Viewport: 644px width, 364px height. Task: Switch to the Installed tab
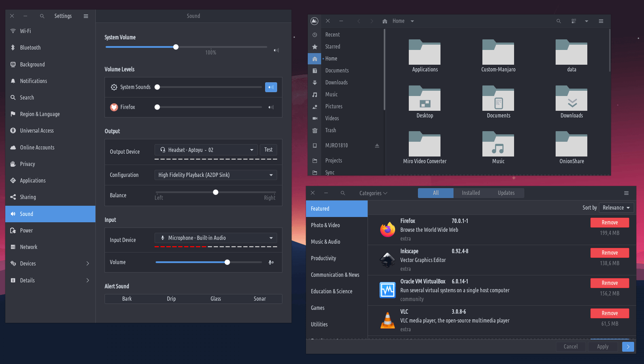pyautogui.click(x=471, y=193)
